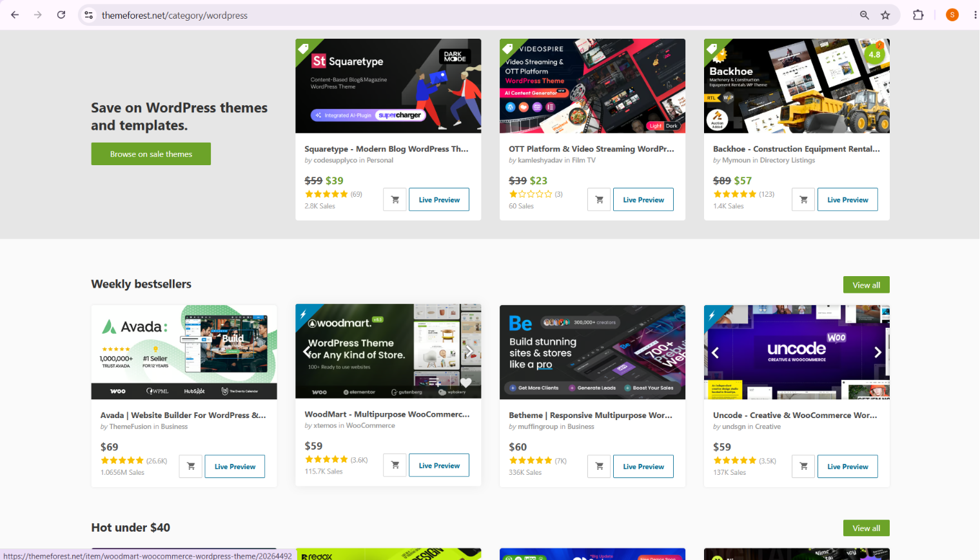Open Avada thumbnail image
Screen dimensions: 980x560
[184, 352]
